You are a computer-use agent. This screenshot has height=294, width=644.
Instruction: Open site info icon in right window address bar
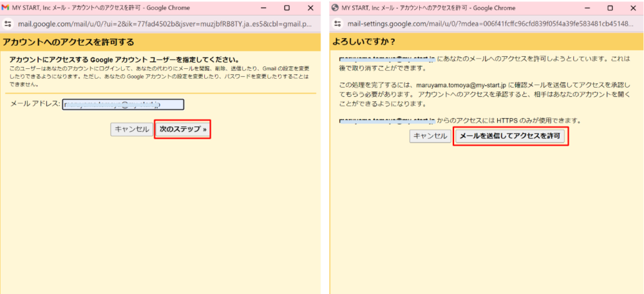tap(337, 23)
